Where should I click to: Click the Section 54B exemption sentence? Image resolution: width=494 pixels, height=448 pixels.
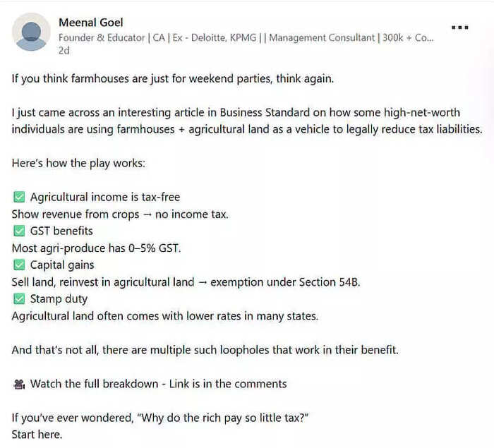click(186, 282)
